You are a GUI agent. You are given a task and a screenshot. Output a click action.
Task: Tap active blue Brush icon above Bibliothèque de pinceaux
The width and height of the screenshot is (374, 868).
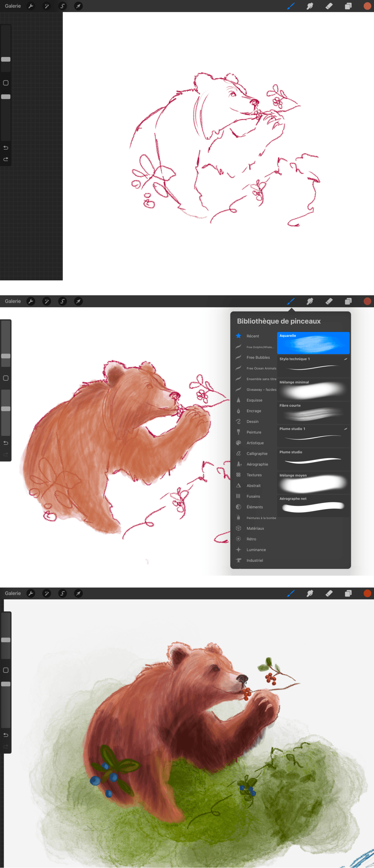pyautogui.click(x=291, y=301)
